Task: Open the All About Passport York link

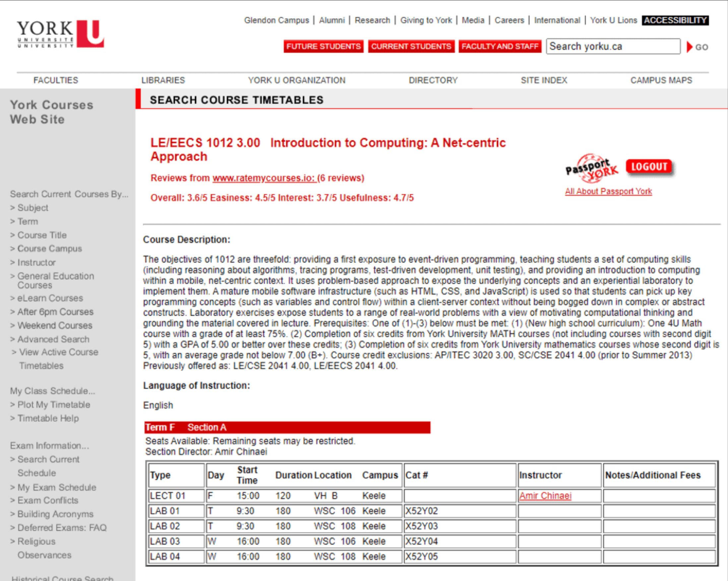Action: pos(608,191)
